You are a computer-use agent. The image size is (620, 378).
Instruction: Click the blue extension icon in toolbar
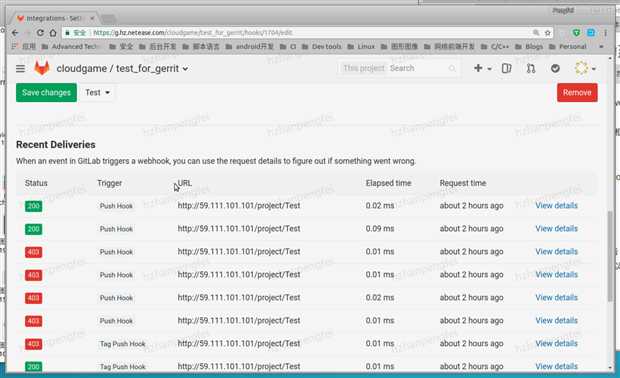tap(591, 33)
